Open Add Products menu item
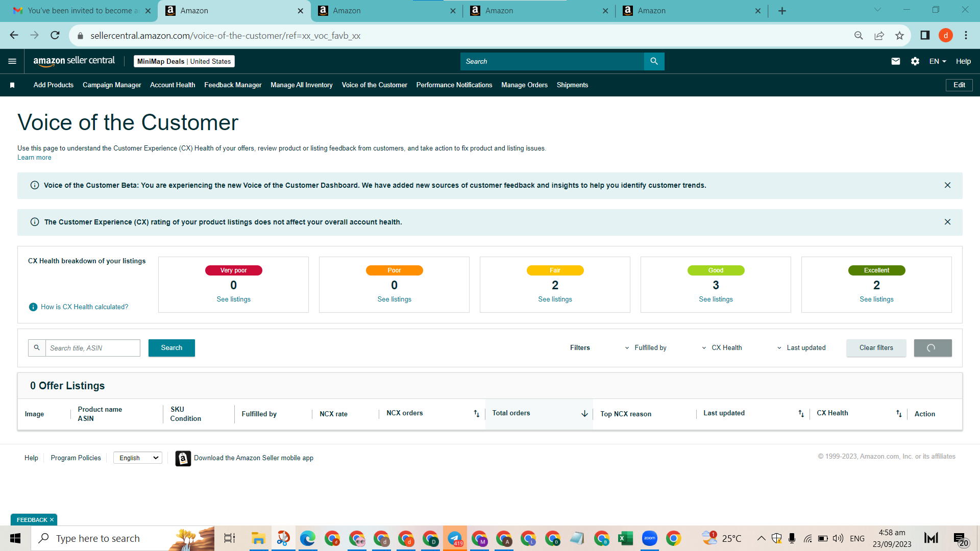This screenshot has width=980, height=551. coord(54,85)
